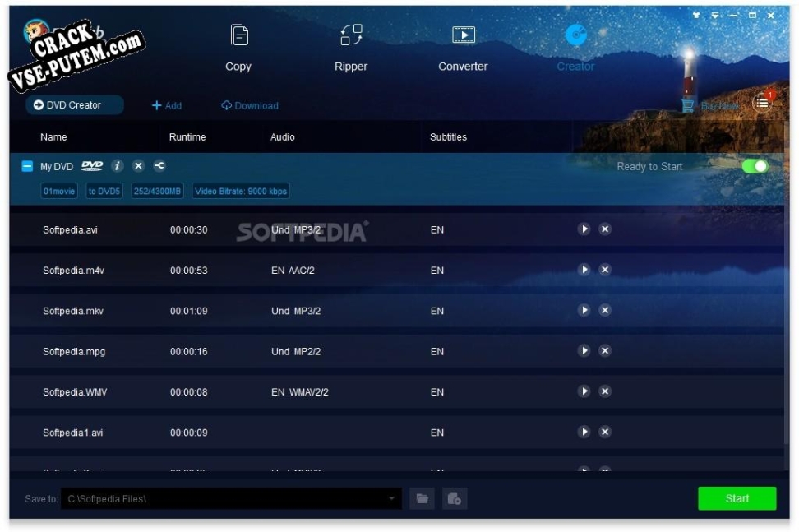
Task: Play preview of Softpedia.mkv
Action: click(584, 310)
